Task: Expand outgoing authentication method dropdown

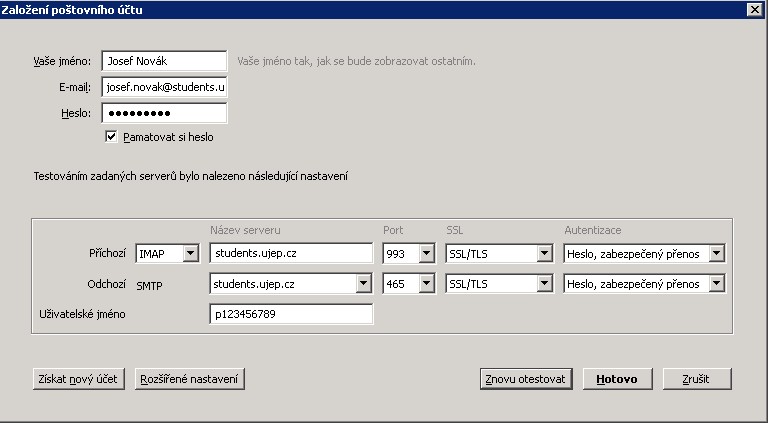Action: pyautogui.click(x=716, y=284)
